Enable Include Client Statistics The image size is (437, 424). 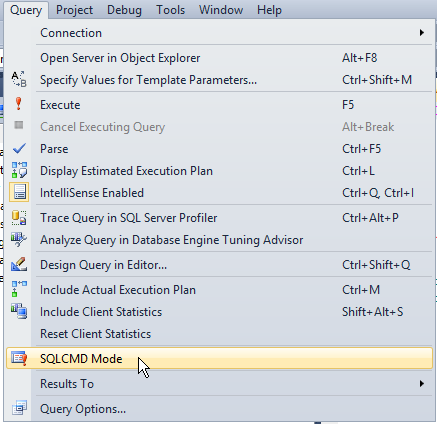[219, 312]
